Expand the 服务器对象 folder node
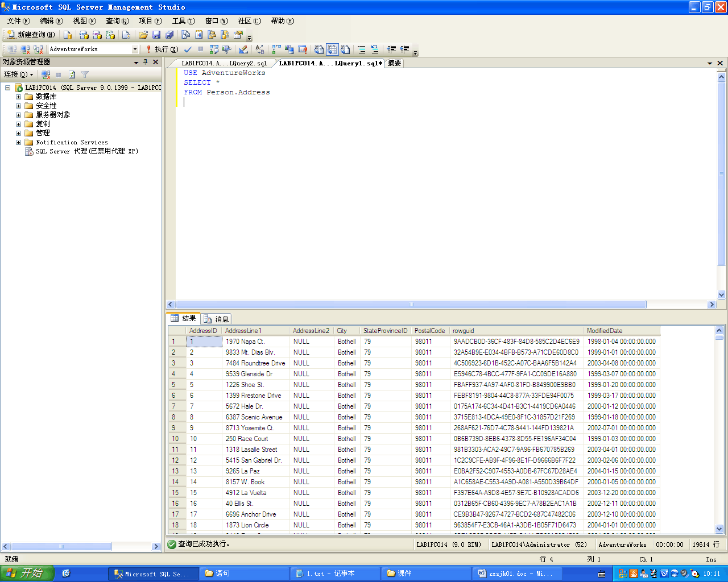The height and width of the screenshot is (582, 728). click(x=18, y=115)
